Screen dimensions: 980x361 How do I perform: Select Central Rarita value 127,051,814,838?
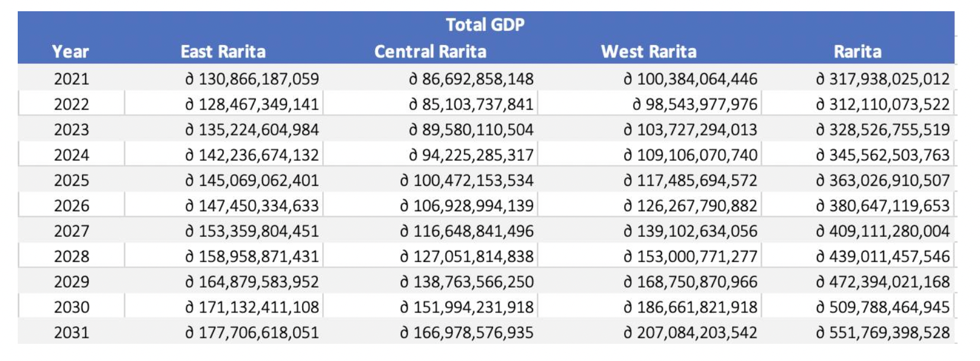click(467, 257)
